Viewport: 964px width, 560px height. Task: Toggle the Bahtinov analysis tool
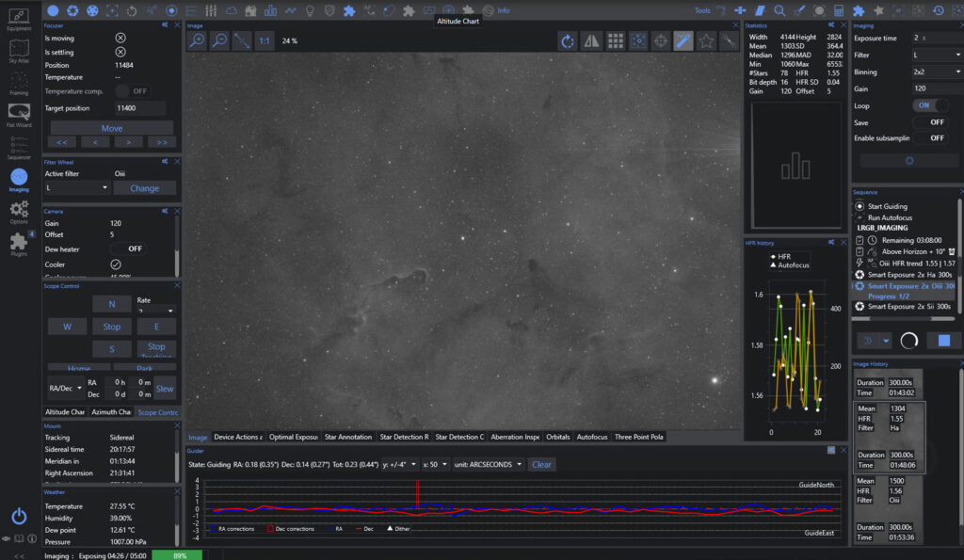pos(730,40)
